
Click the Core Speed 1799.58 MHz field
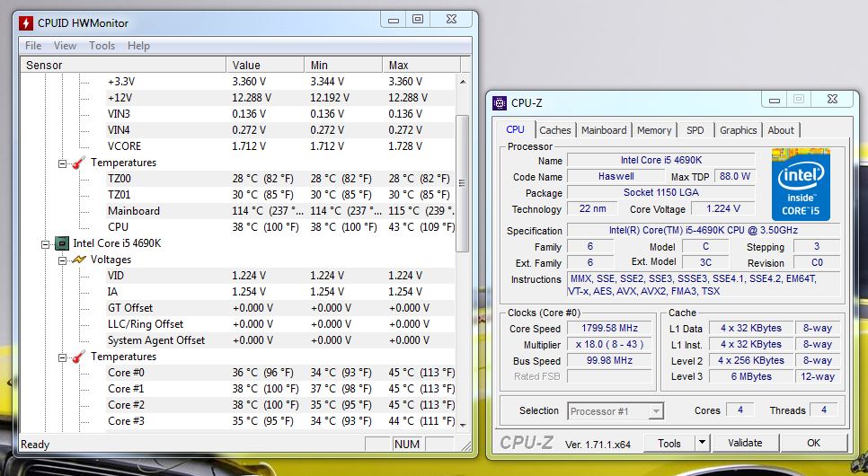click(609, 328)
